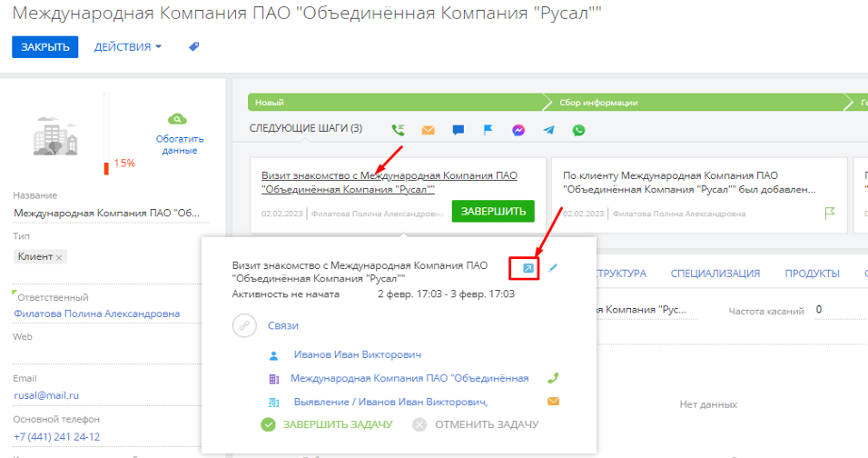Image resolution: width=868 pixels, height=458 pixels.
Task: Open activity page via arrow icon in popup
Action: (528, 269)
